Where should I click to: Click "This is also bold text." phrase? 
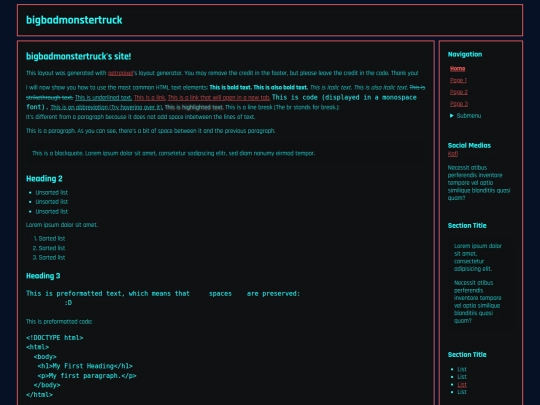pos(280,87)
